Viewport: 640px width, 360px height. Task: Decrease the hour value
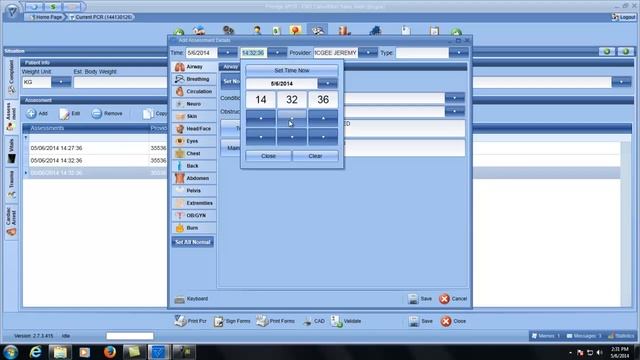click(260, 137)
